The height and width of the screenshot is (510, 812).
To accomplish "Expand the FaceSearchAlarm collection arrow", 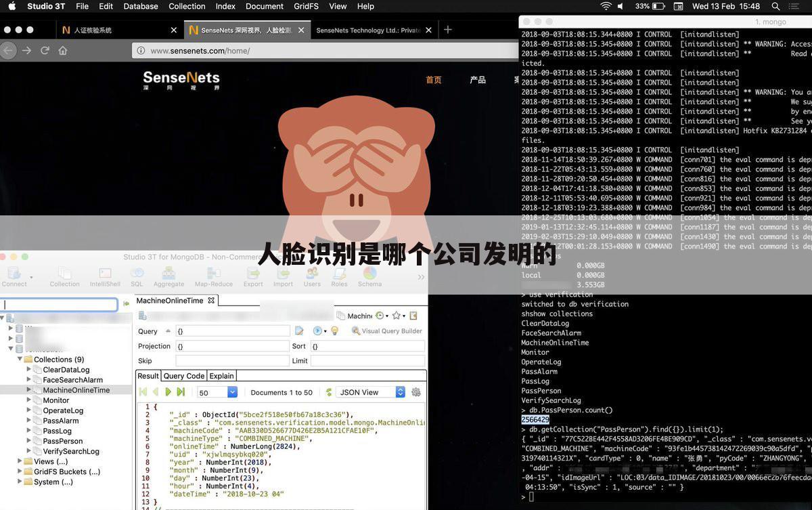I will pyautogui.click(x=28, y=380).
